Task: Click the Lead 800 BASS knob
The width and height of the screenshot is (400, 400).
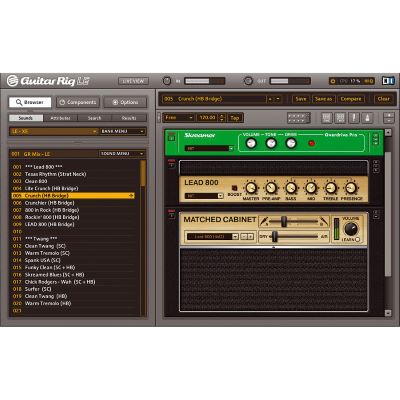Action: (x=291, y=188)
